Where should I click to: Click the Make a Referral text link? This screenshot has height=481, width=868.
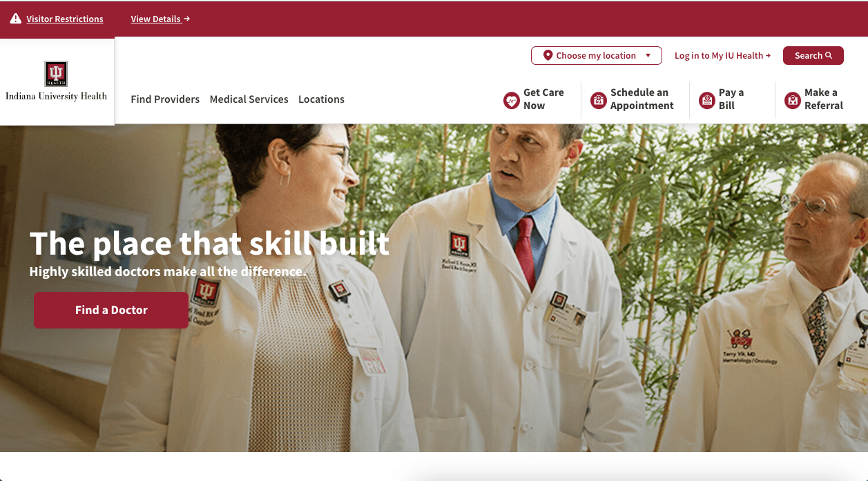(824, 99)
